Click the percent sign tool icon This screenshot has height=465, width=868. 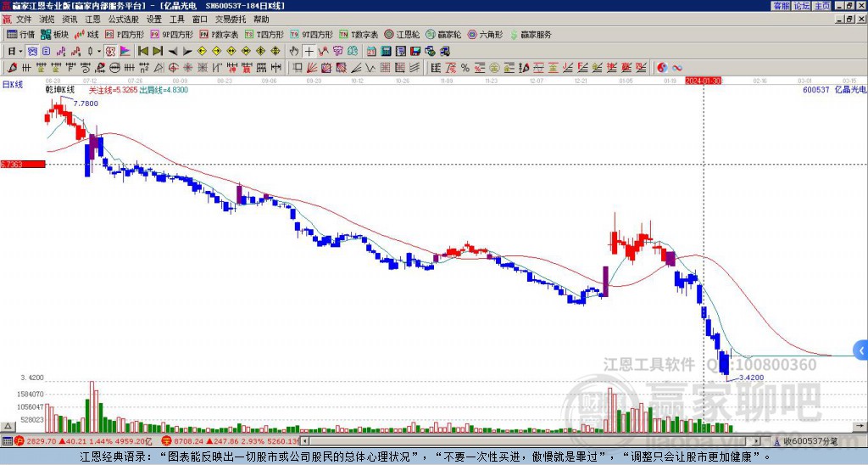click(x=465, y=68)
